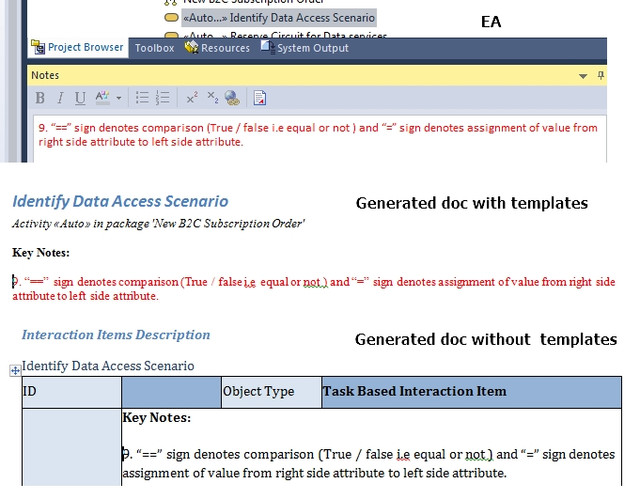
Task: Click the Identify Data Access Scenario blue heading
Action: click(x=120, y=201)
